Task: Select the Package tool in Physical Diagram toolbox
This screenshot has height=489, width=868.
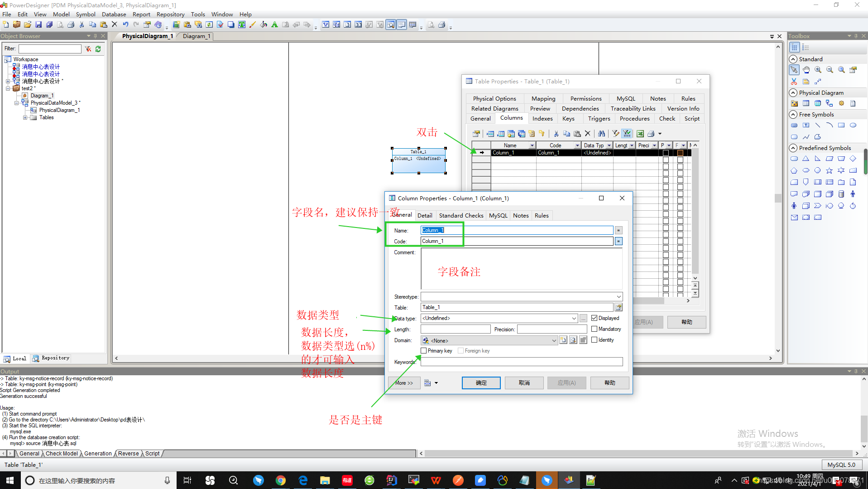Action: (794, 103)
